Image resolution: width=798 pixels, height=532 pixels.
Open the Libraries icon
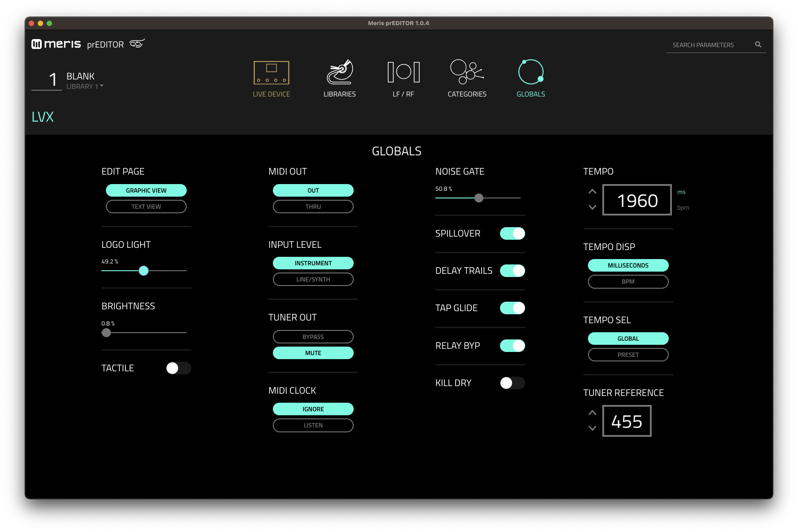pos(340,73)
